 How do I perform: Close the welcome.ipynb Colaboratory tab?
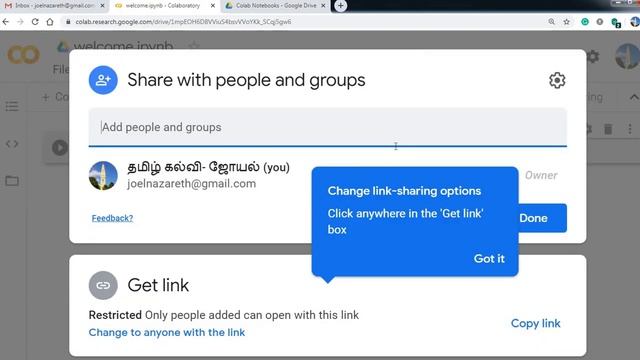point(213,6)
